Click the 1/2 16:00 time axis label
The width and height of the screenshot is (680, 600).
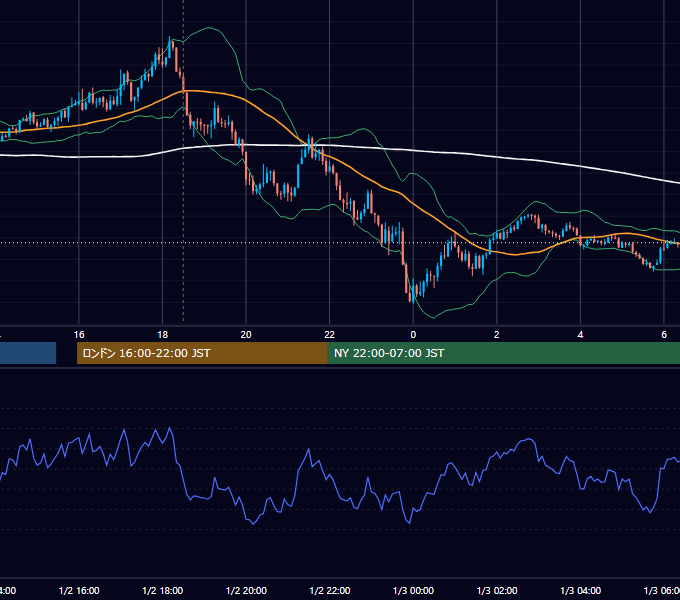79,590
